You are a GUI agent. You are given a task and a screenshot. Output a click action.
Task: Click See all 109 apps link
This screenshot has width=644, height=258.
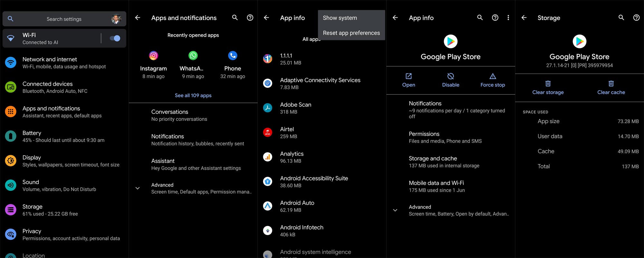point(193,95)
